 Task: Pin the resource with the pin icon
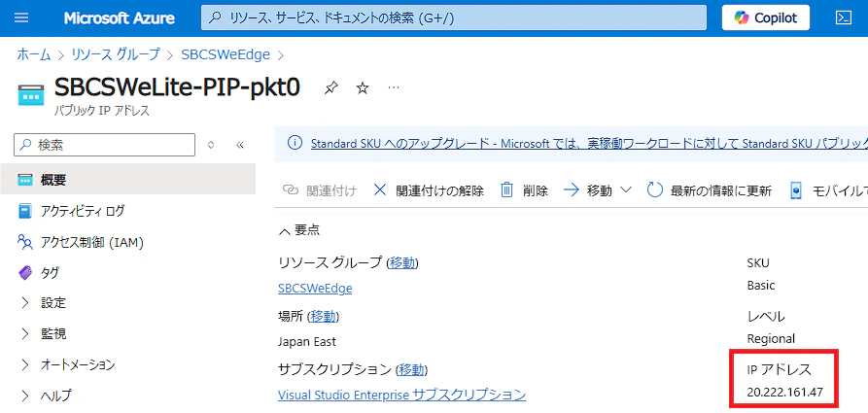330,87
